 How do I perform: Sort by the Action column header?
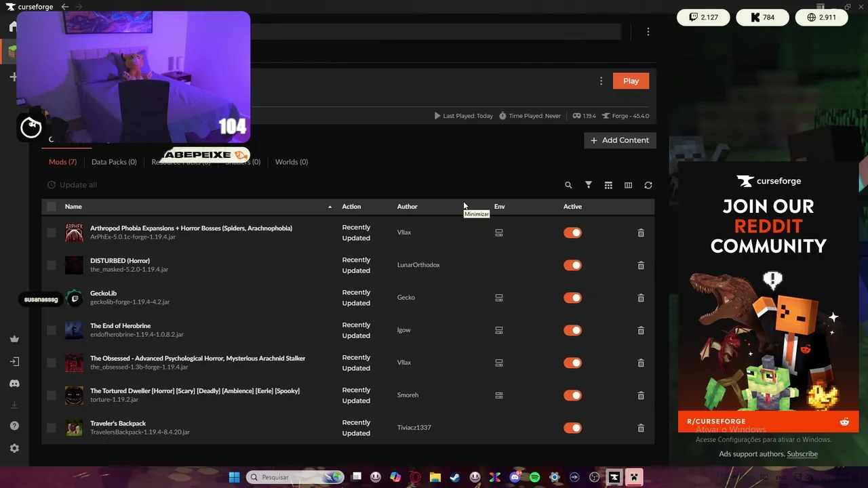[x=351, y=206]
